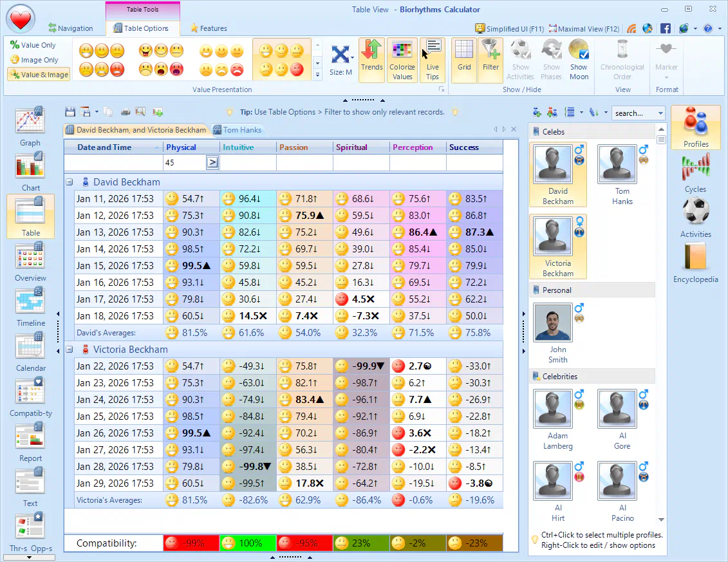Image resolution: width=728 pixels, height=562 pixels.
Task: Collapse the Victoria Beckham group
Action: coord(70,350)
